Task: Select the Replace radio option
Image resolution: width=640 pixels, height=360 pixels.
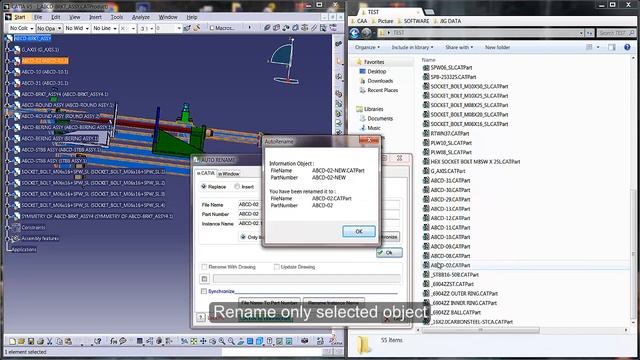Action: click(x=213, y=187)
